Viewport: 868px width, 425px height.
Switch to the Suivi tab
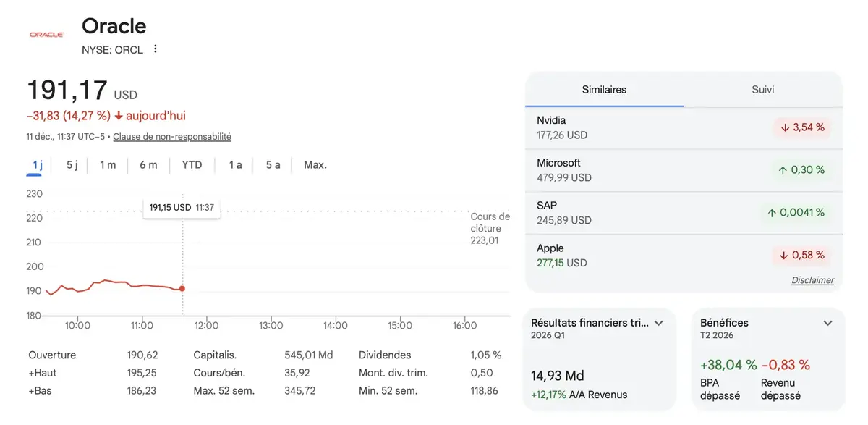tap(762, 90)
